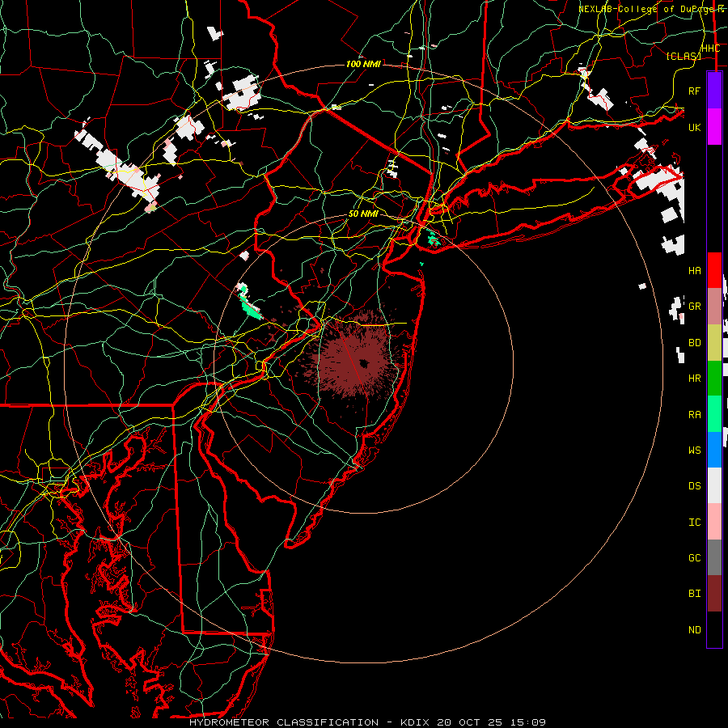Select the olive yellow BD legend swatch
728x728 pixels.
tap(714, 343)
